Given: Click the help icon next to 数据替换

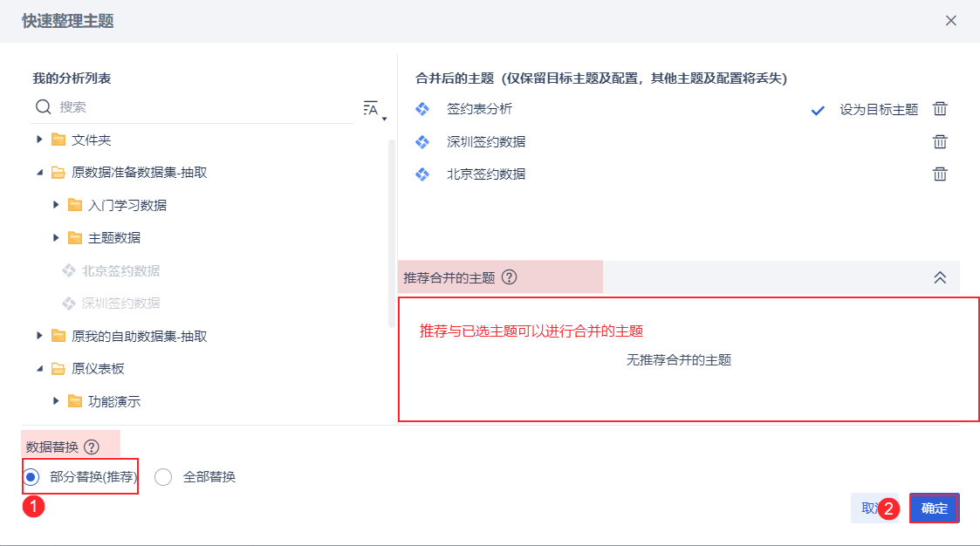Looking at the screenshot, I should (92, 447).
